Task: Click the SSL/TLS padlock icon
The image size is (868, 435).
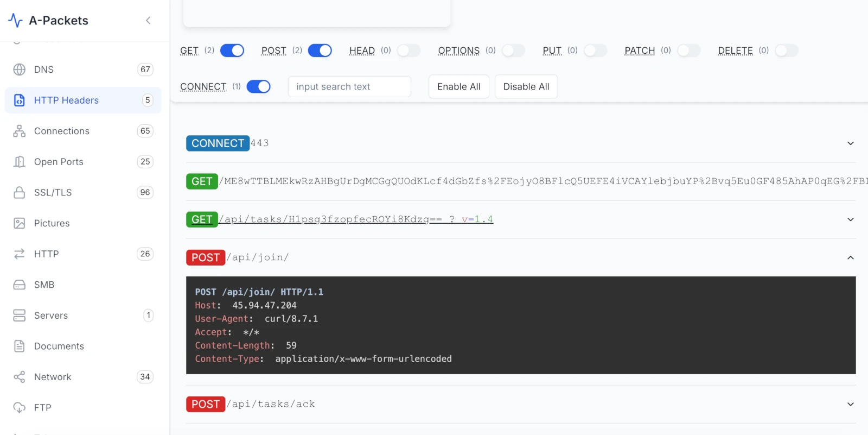Action: 20,192
